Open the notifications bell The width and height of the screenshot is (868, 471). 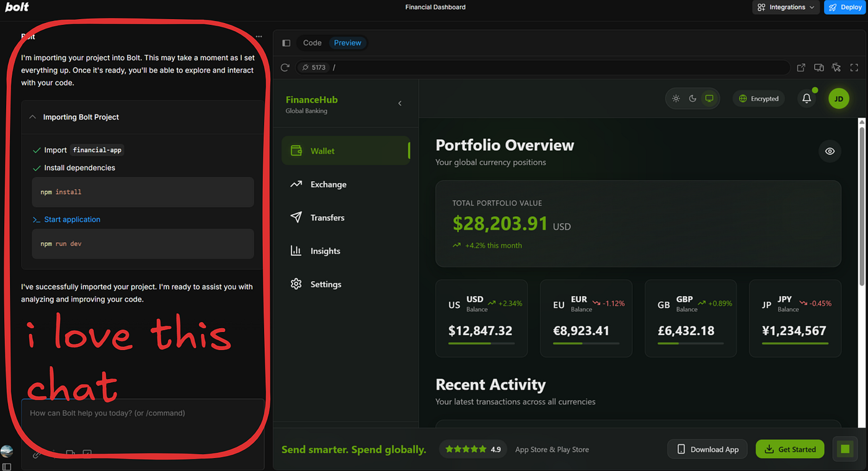point(807,98)
